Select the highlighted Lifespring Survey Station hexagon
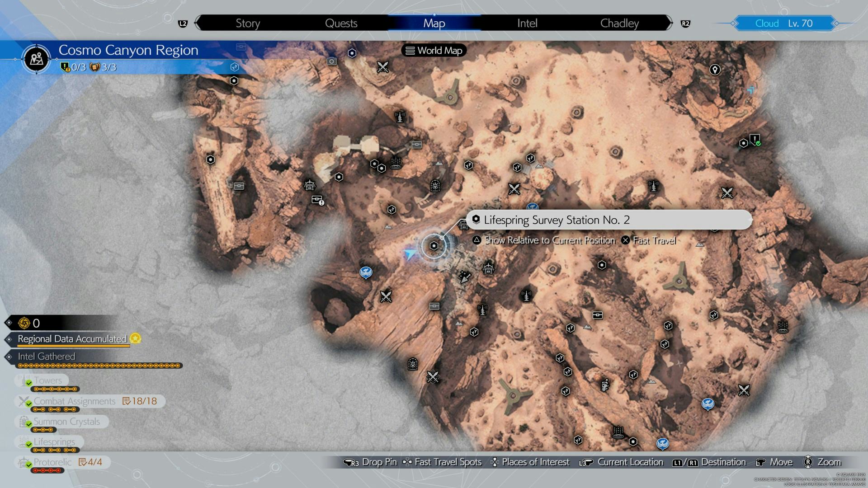 tap(434, 246)
